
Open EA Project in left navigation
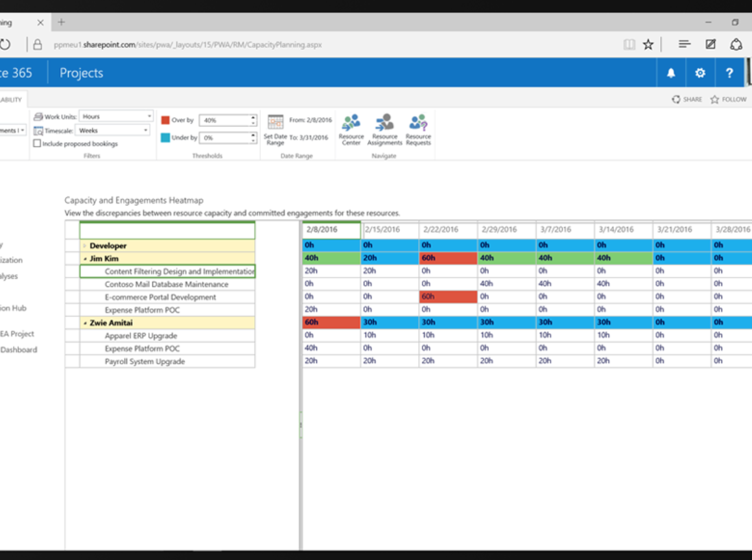coord(18,334)
